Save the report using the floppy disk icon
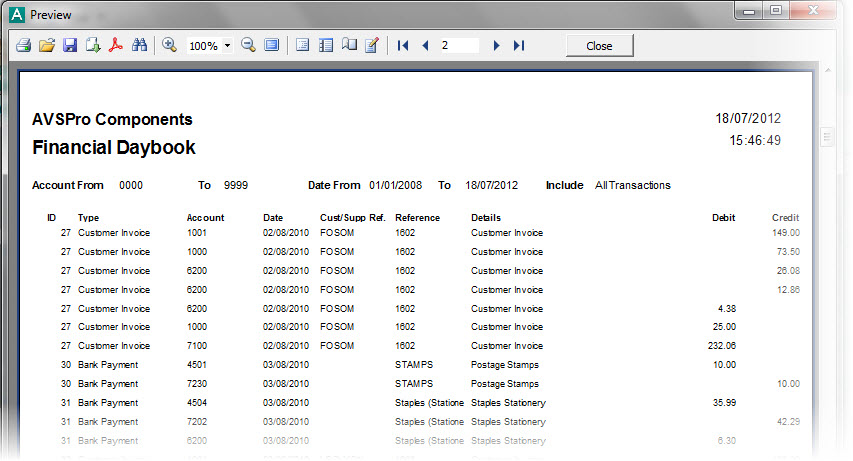 [x=70, y=46]
